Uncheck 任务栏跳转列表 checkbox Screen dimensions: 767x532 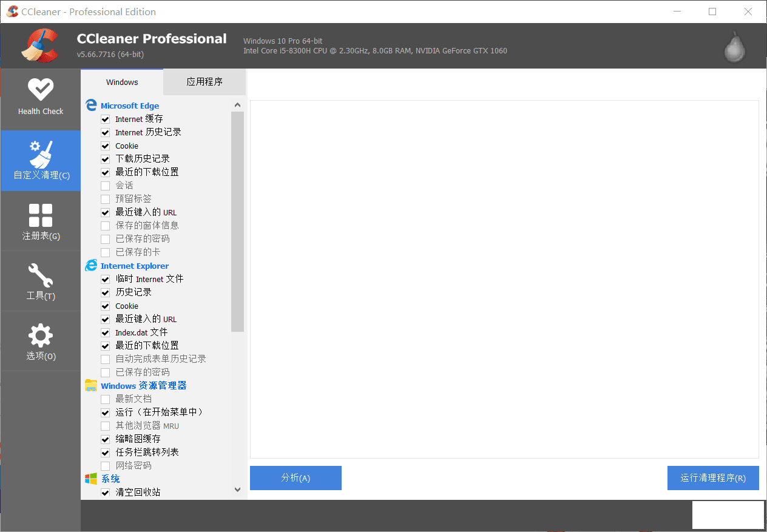point(106,453)
